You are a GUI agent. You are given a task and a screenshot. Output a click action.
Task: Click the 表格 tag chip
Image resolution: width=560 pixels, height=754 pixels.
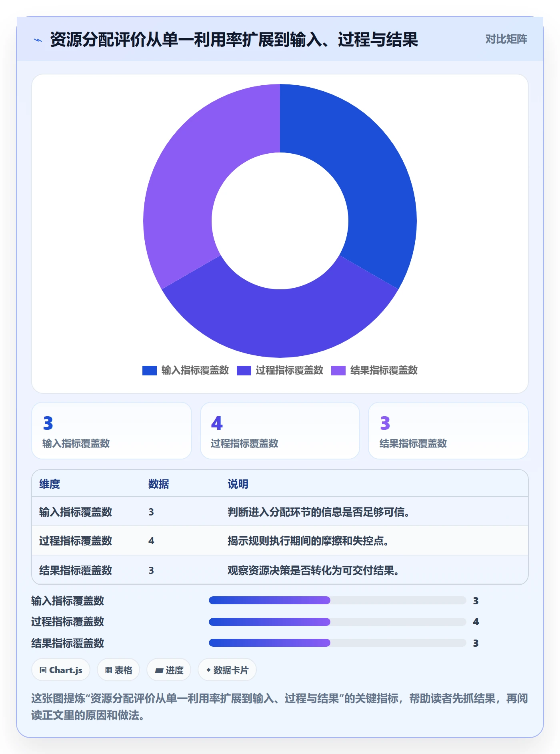click(118, 670)
